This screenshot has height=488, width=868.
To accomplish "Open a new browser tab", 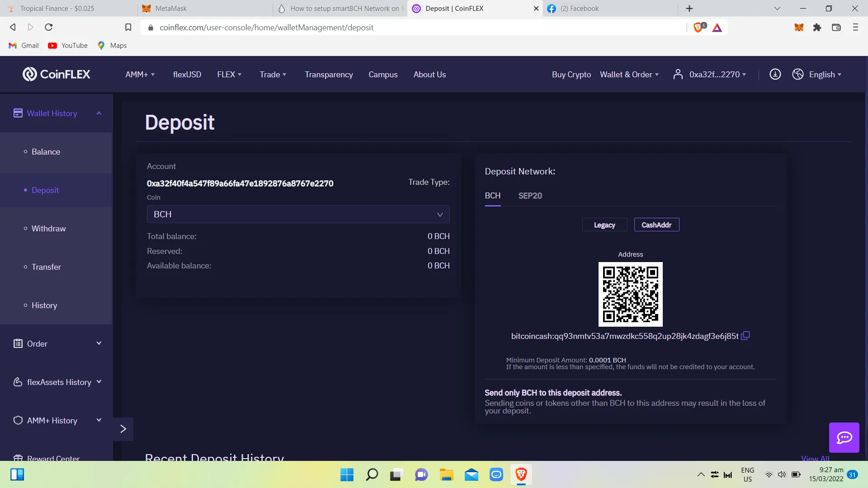I will point(689,9).
